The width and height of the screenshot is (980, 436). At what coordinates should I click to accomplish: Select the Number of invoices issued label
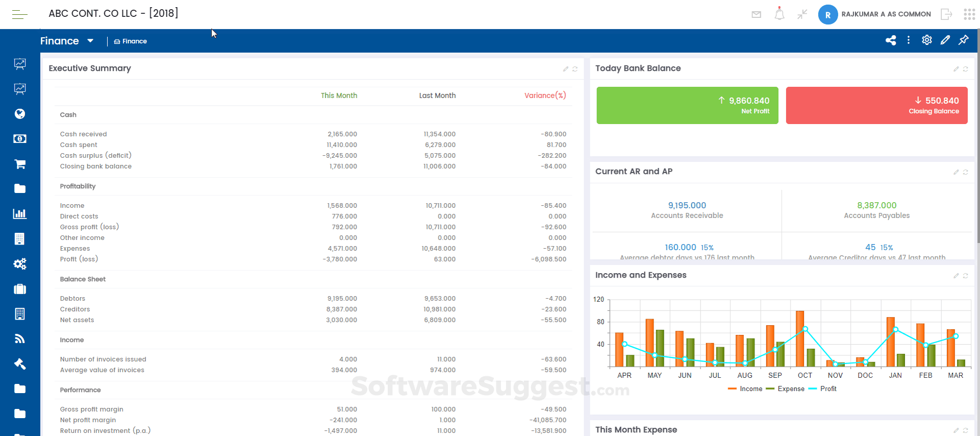coord(103,359)
